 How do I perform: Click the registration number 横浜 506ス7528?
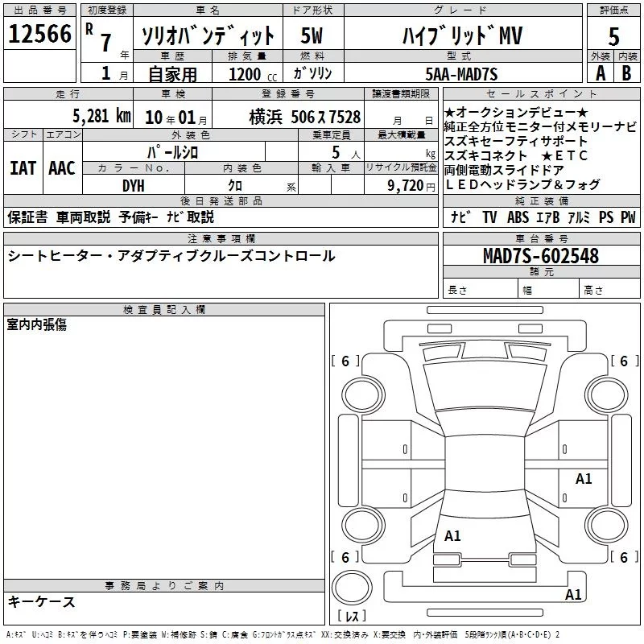click(305, 118)
